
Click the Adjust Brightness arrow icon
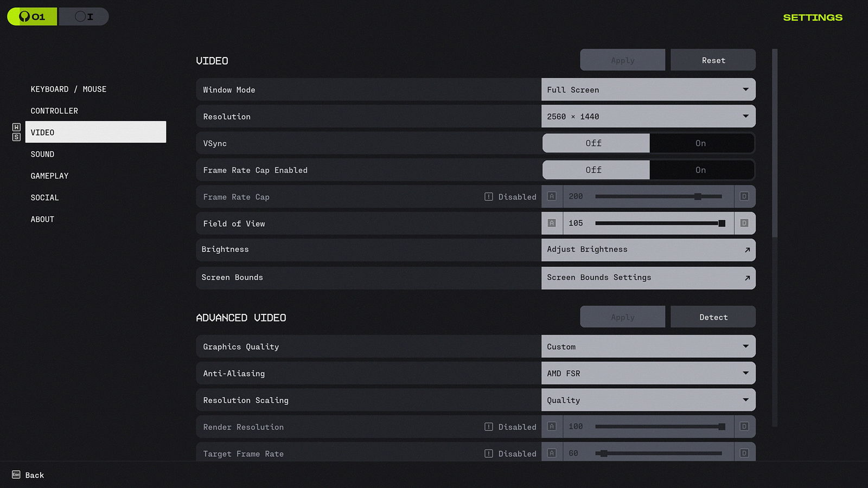click(747, 250)
